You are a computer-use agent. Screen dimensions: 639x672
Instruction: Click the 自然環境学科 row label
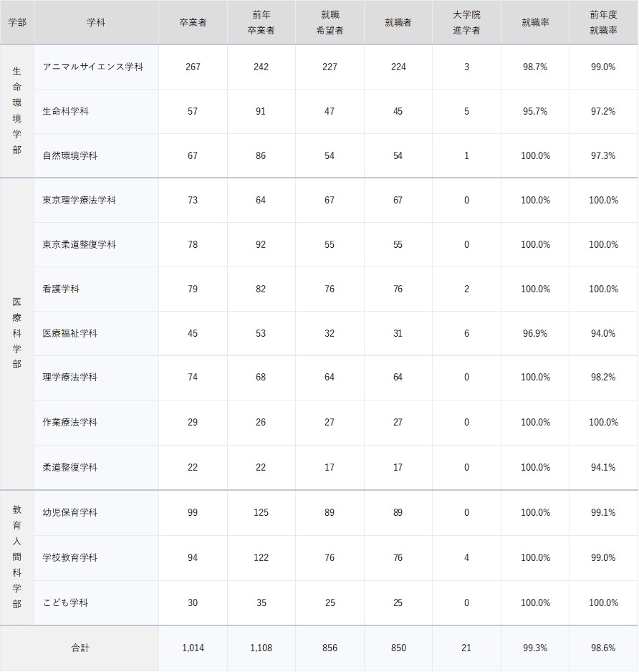[69, 155]
